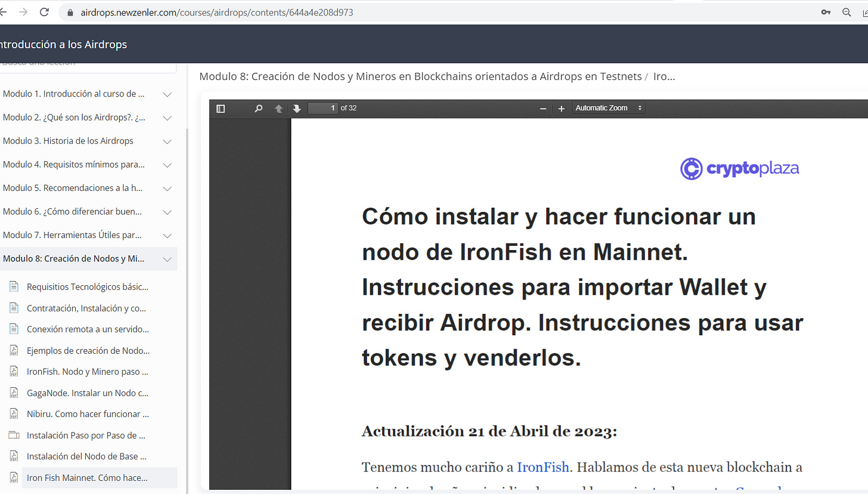Screen dimensions: 868x494
Task: Open lesson Nibiru. Como hacer funcionar
Action: pos(88,414)
